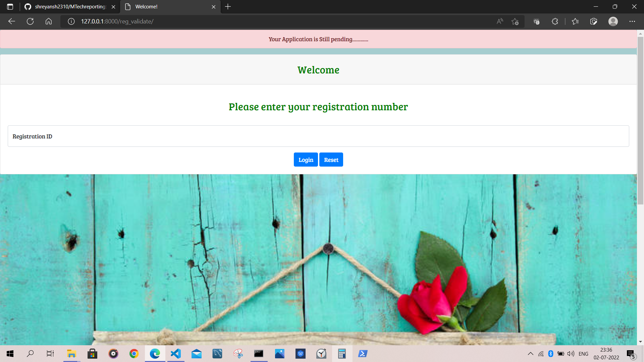Launch Google Chrome from the taskbar
Screen dimensions: 644x362
click(134, 354)
